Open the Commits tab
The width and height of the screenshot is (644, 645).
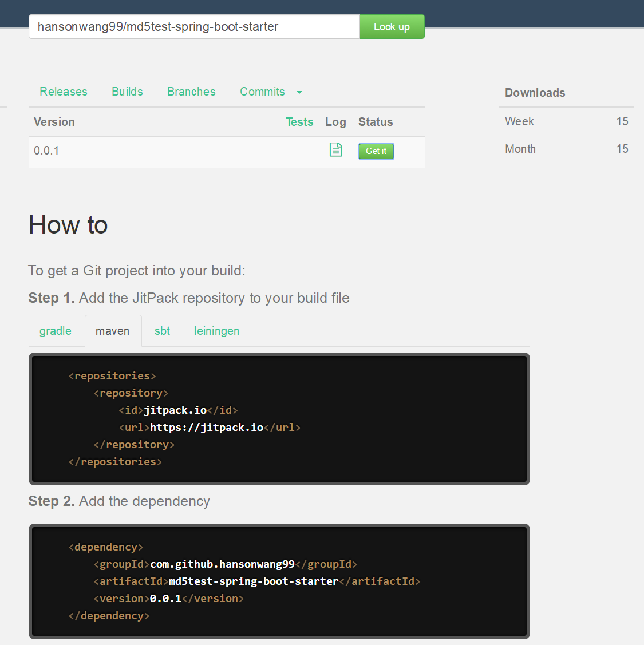click(x=262, y=92)
